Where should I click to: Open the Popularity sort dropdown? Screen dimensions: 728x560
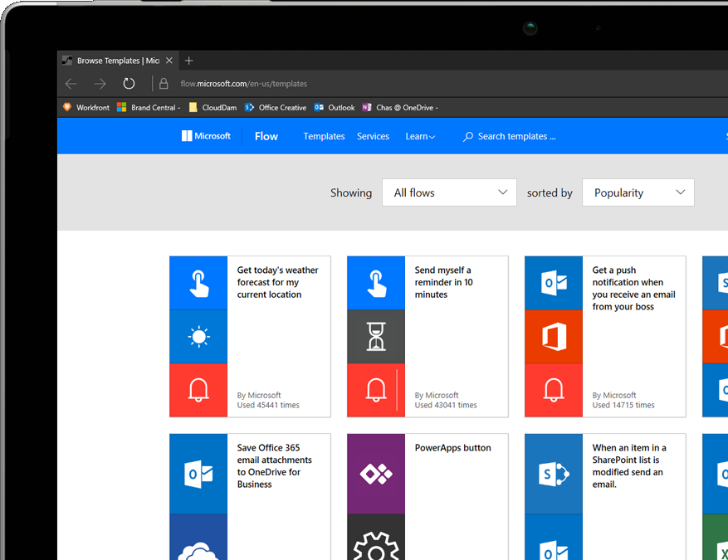638,192
